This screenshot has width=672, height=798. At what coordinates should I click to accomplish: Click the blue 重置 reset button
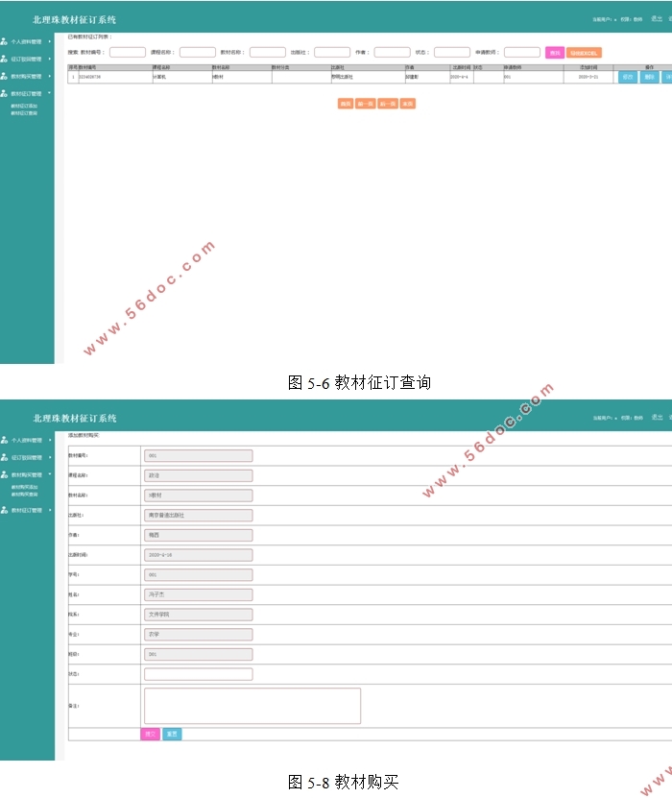point(172,734)
